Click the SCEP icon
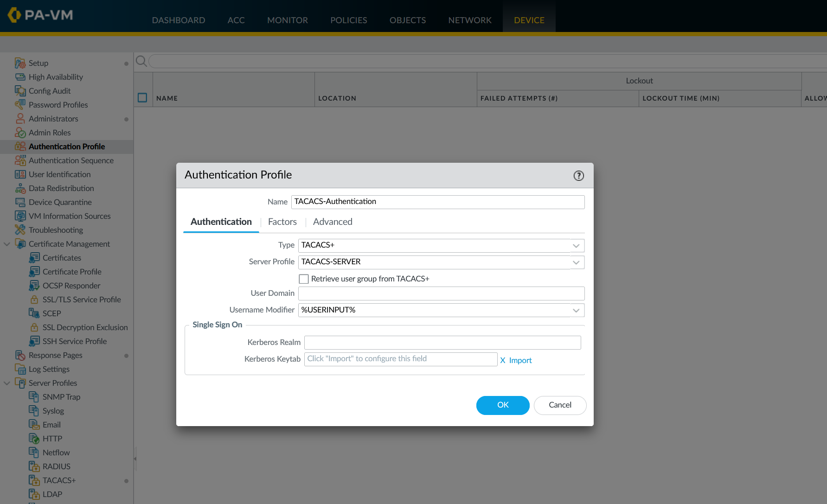This screenshot has height=504, width=827. [34, 313]
